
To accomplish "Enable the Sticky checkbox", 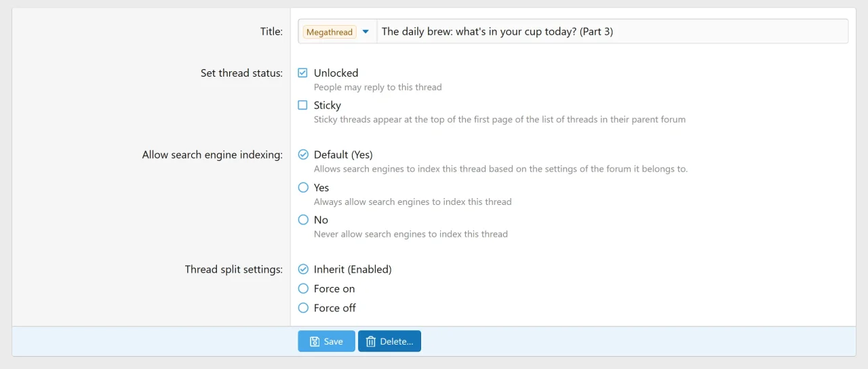I will coord(303,105).
